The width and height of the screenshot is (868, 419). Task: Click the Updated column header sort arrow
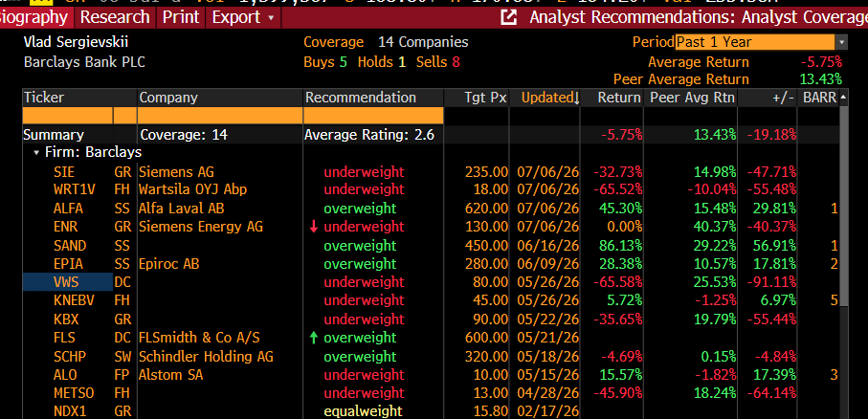577,99
